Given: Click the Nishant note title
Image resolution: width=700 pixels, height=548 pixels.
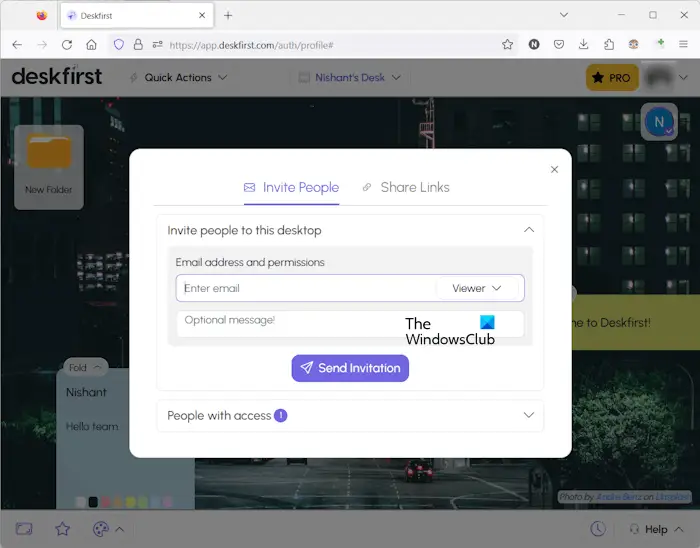Looking at the screenshot, I should [x=87, y=392].
